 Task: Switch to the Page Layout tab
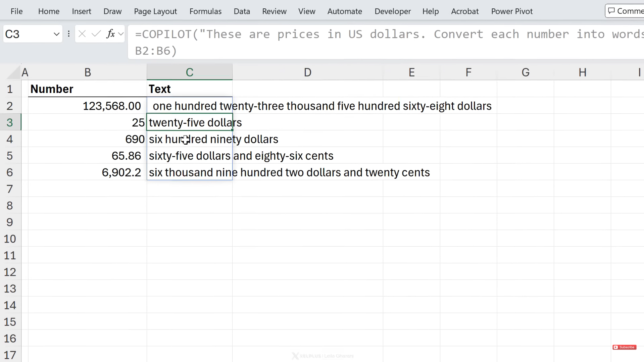pos(155,11)
